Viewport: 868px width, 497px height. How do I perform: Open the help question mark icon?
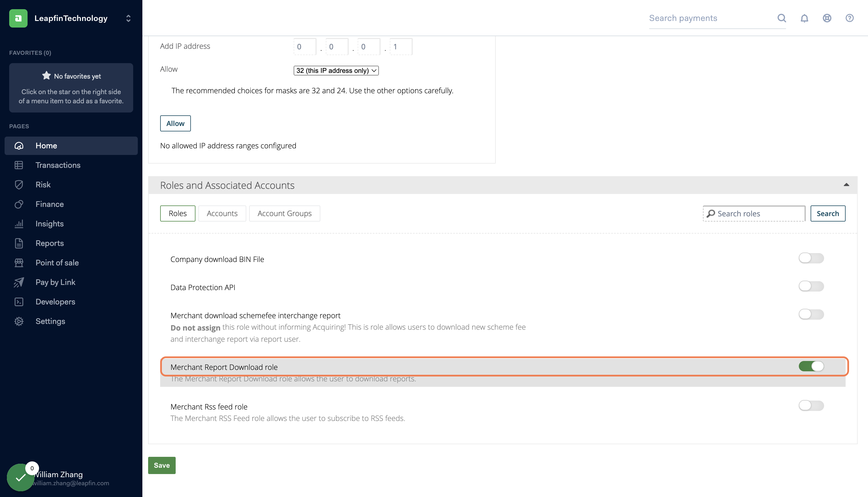(849, 18)
